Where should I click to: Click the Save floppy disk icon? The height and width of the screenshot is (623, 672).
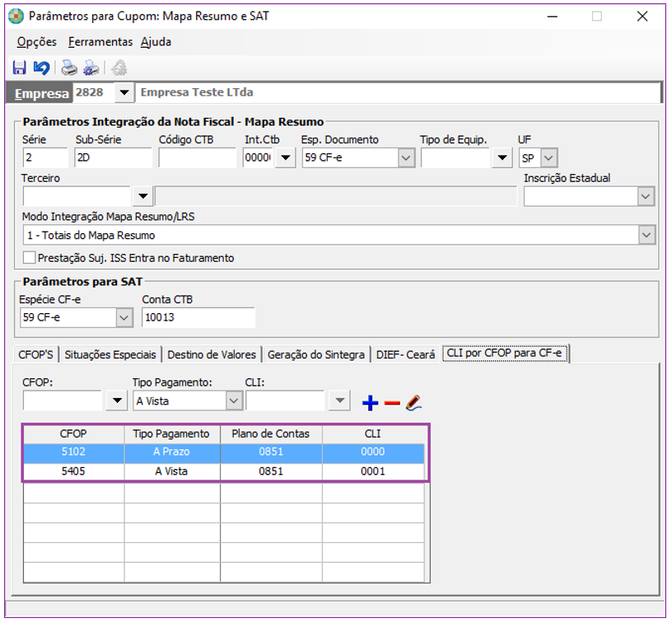coord(19,68)
